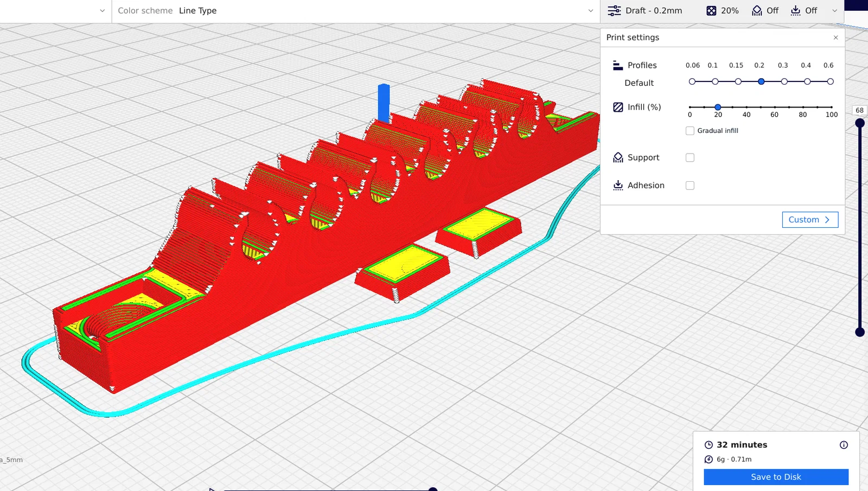Click the "6g · 0.71m" material estimate
Viewport: 868px width, 491px height.
(x=734, y=460)
